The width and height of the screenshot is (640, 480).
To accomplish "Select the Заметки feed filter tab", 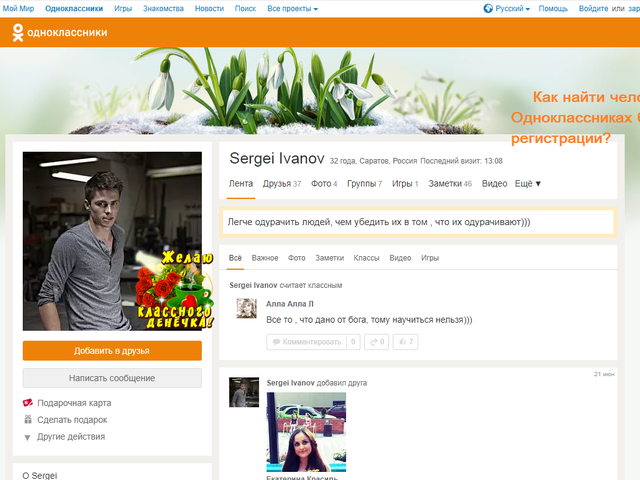I will 329,258.
